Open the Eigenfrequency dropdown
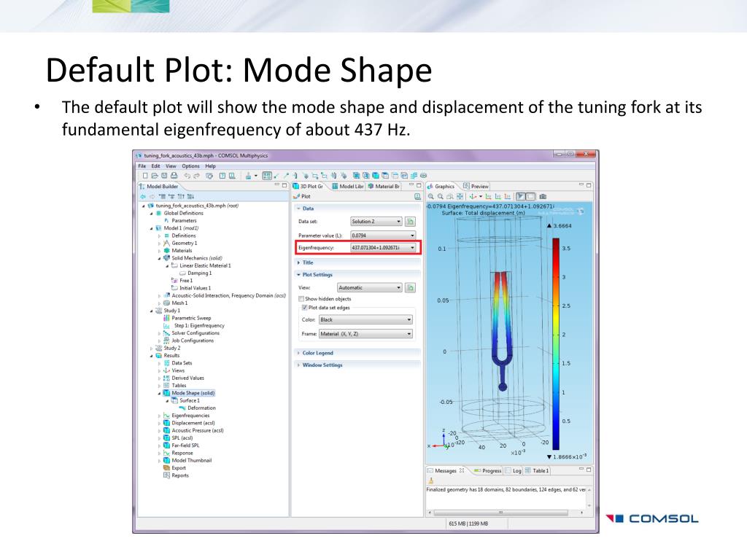This screenshot has height=560, width=747. pos(383,248)
